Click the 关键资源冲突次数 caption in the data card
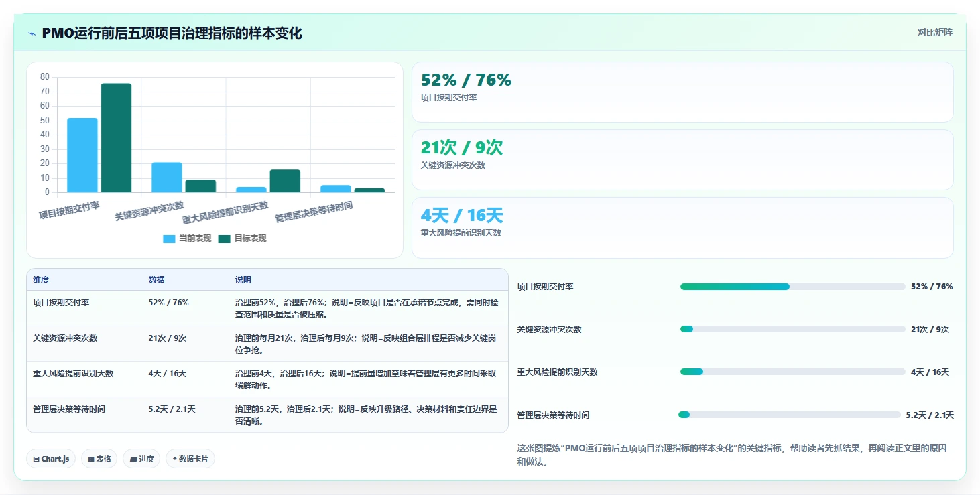Image resolution: width=980 pixels, height=495 pixels. [x=452, y=165]
